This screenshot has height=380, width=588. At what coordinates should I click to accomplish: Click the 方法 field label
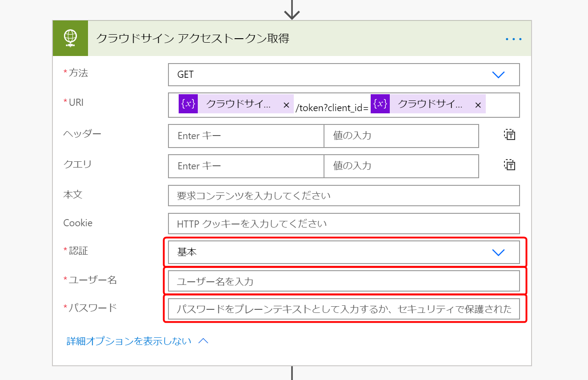click(78, 73)
